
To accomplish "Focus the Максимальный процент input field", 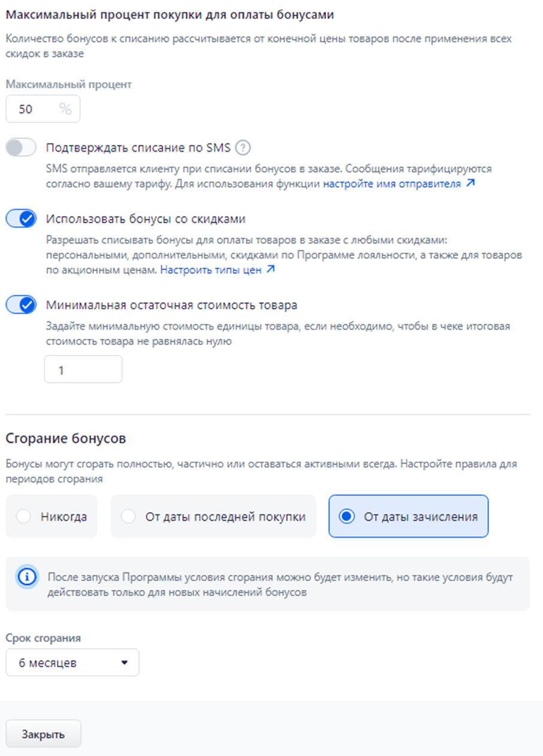I will (x=43, y=109).
